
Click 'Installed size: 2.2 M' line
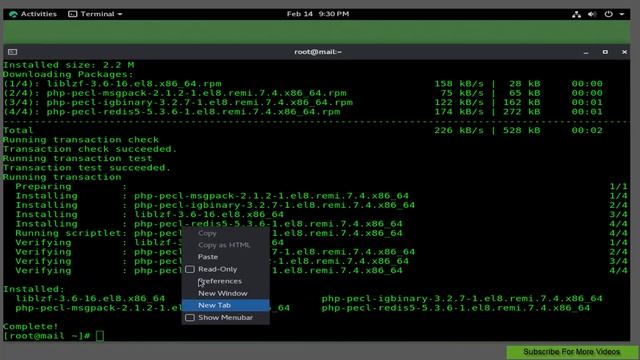68,65
